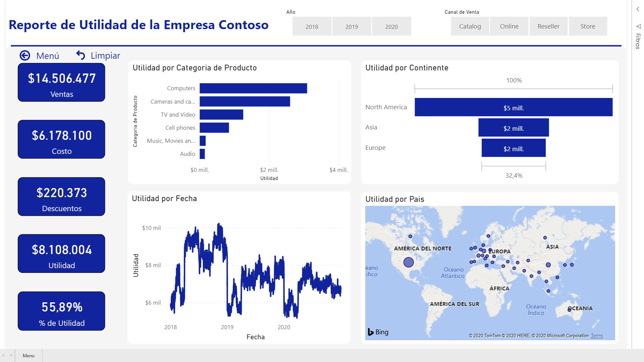Click the Oceanía map bubble
Viewport: 644px width, 362px height.
click(569, 310)
